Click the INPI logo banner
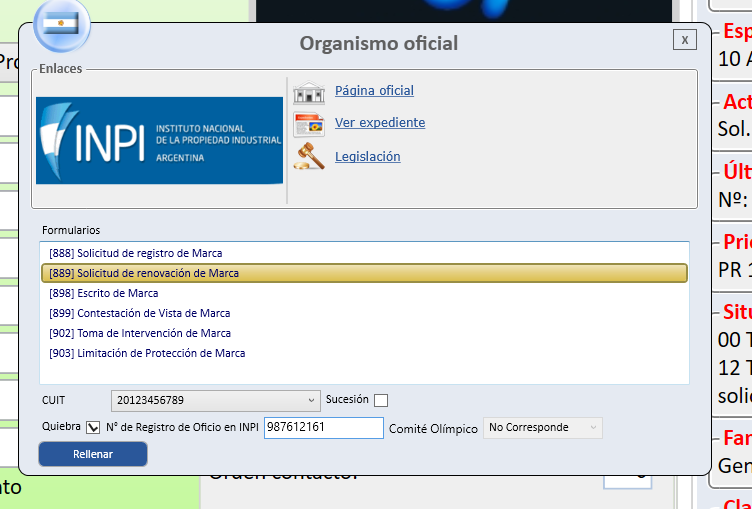The image size is (752, 509). click(x=159, y=141)
